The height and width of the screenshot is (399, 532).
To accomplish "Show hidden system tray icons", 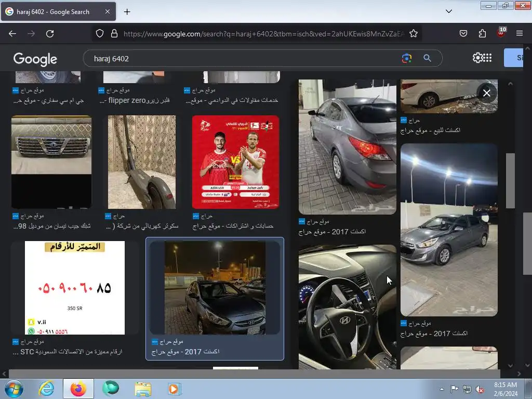I will point(442,389).
